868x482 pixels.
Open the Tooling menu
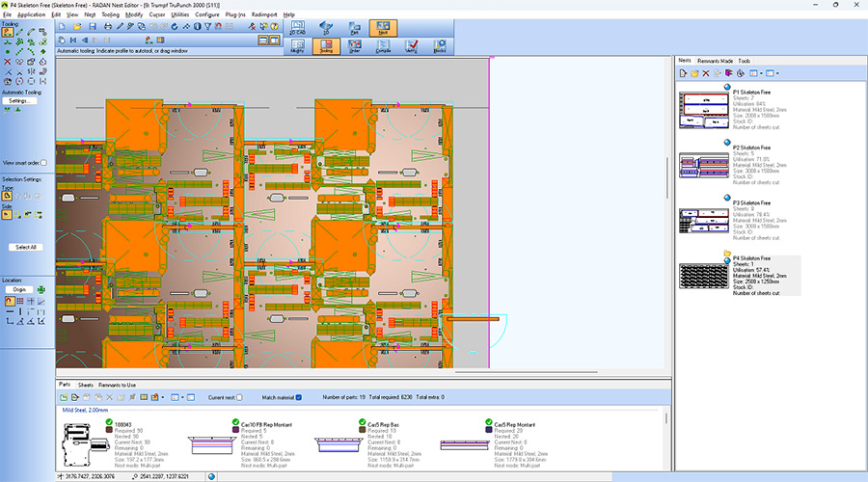pyautogui.click(x=110, y=15)
